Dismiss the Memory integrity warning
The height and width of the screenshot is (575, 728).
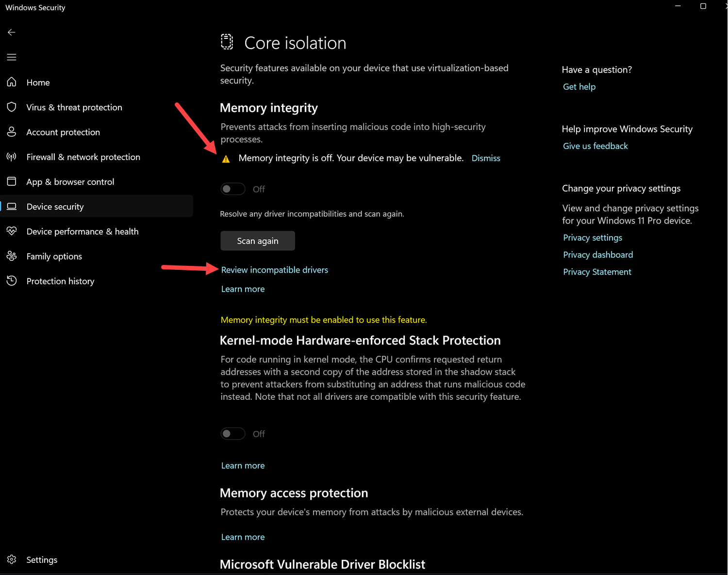486,158
